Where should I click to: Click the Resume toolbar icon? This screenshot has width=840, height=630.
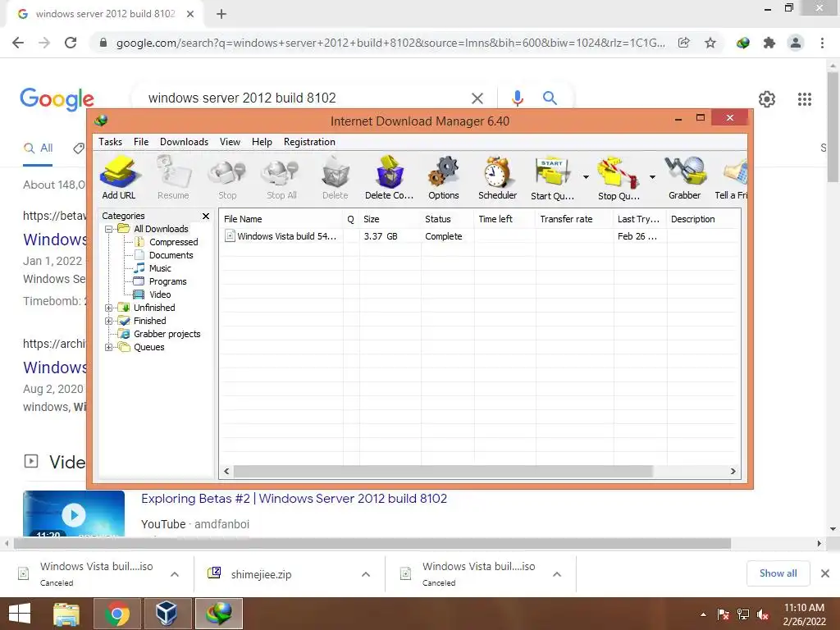click(173, 177)
